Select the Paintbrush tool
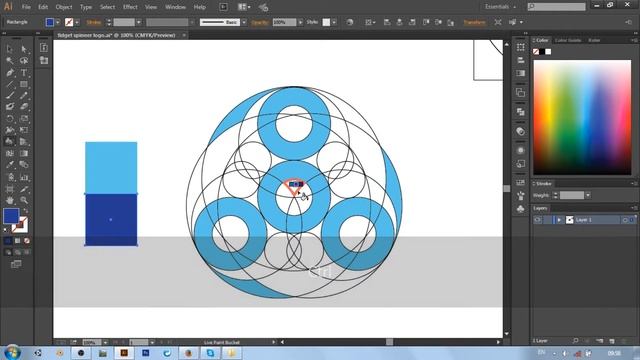 click(10, 96)
